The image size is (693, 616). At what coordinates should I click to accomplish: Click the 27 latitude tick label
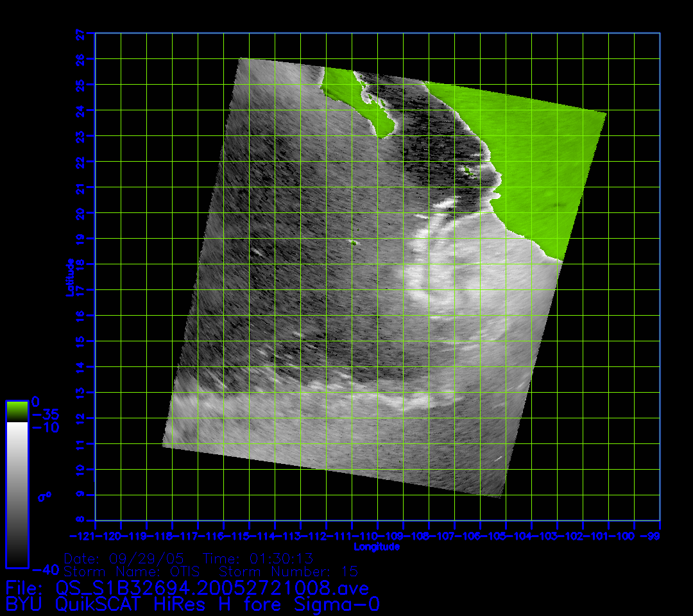coord(80,34)
